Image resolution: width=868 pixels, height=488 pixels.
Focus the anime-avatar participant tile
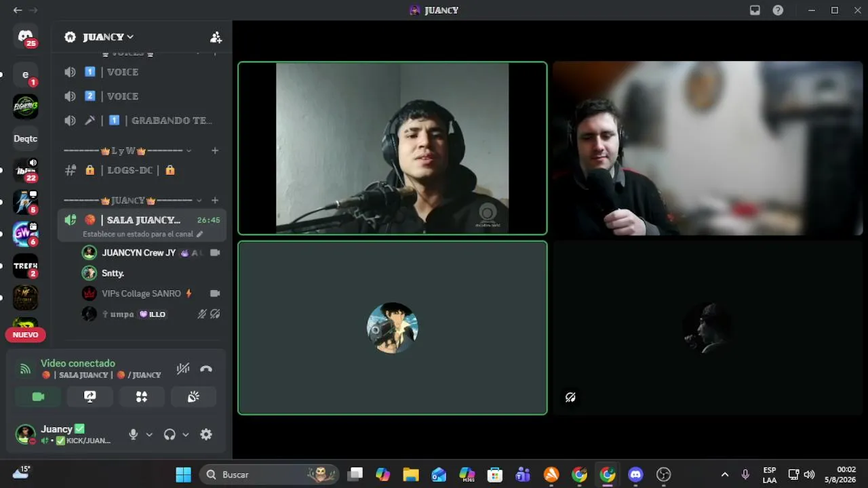point(392,327)
